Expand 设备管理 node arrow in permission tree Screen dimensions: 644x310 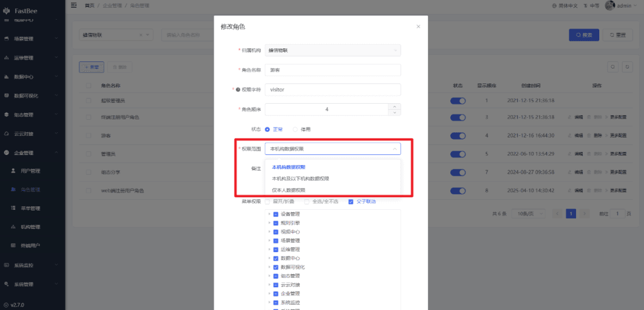[x=270, y=214]
